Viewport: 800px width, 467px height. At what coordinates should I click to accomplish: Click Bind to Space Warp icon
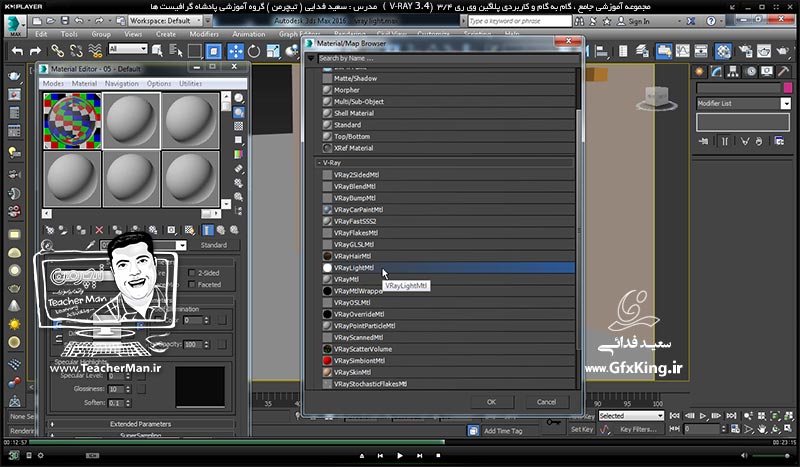tap(95, 51)
